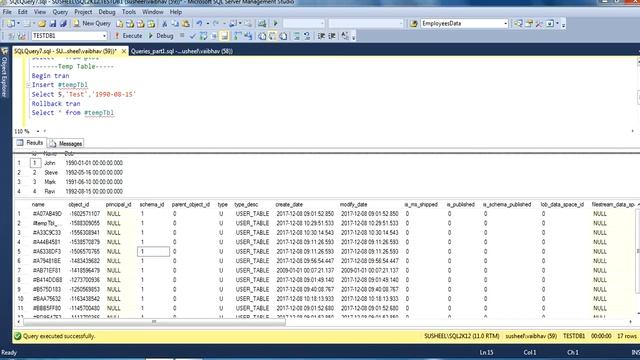The image size is (640, 360).
Task: Save the current query with the Save icon
Action: click(53, 24)
